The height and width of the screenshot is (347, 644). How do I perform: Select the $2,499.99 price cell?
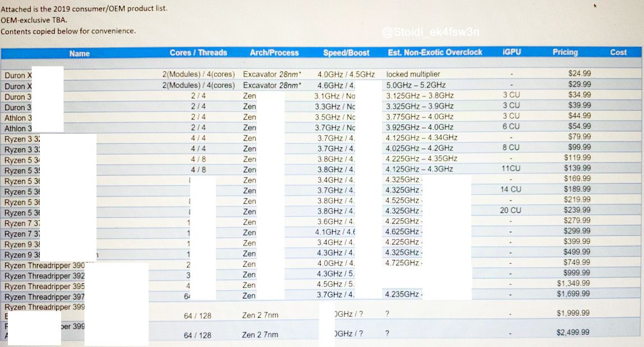point(573,332)
